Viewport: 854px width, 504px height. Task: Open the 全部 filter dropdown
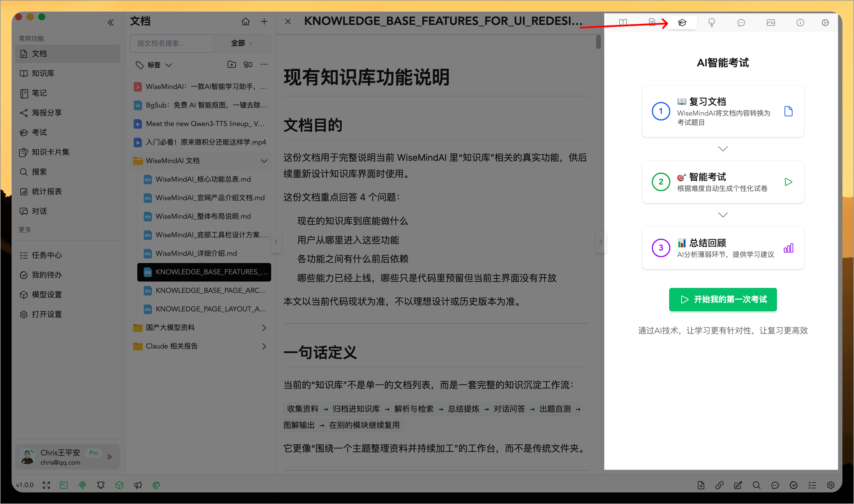coord(242,43)
